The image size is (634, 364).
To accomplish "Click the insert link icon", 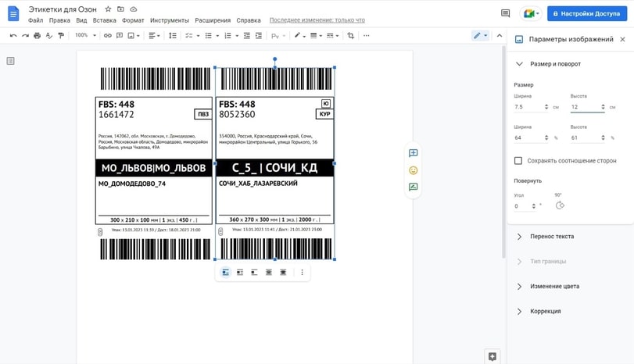I will pos(108,36).
